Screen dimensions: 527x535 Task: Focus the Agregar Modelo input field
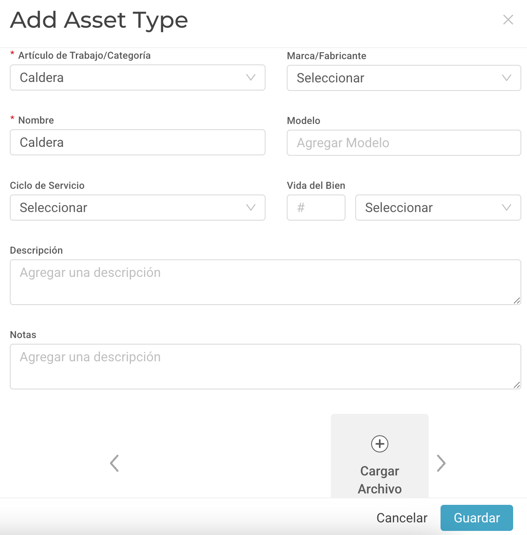pyautogui.click(x=404, y=143)
